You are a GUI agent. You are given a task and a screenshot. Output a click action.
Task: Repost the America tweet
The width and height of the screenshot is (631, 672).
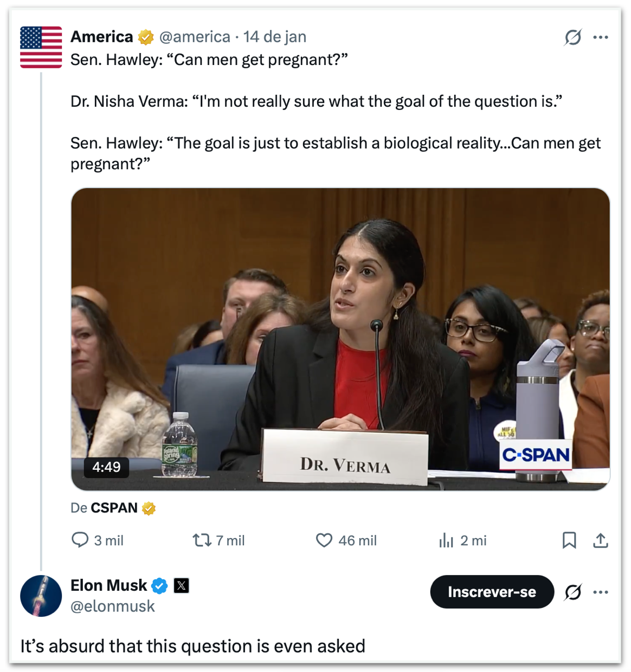tap(202, 540)
